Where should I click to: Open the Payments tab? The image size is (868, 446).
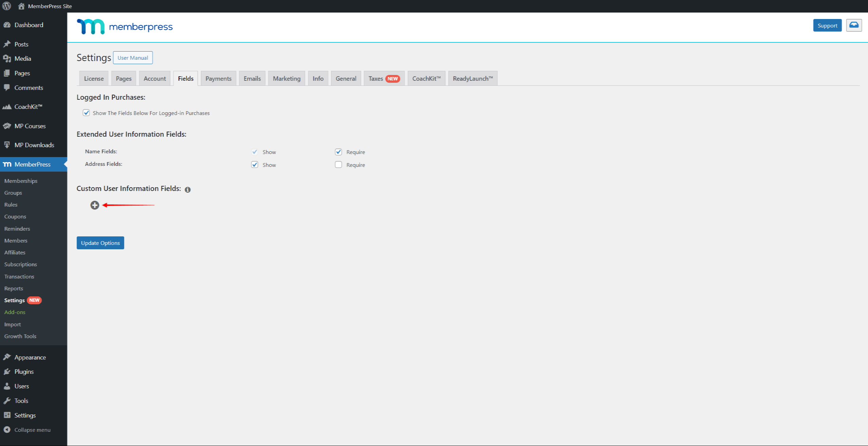(x=218, y=78)
